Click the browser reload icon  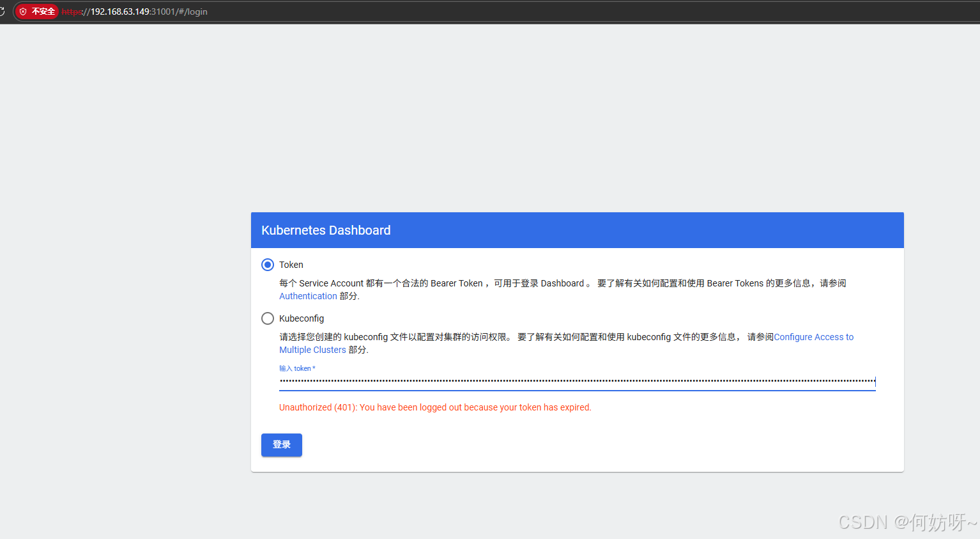(2, 12)
